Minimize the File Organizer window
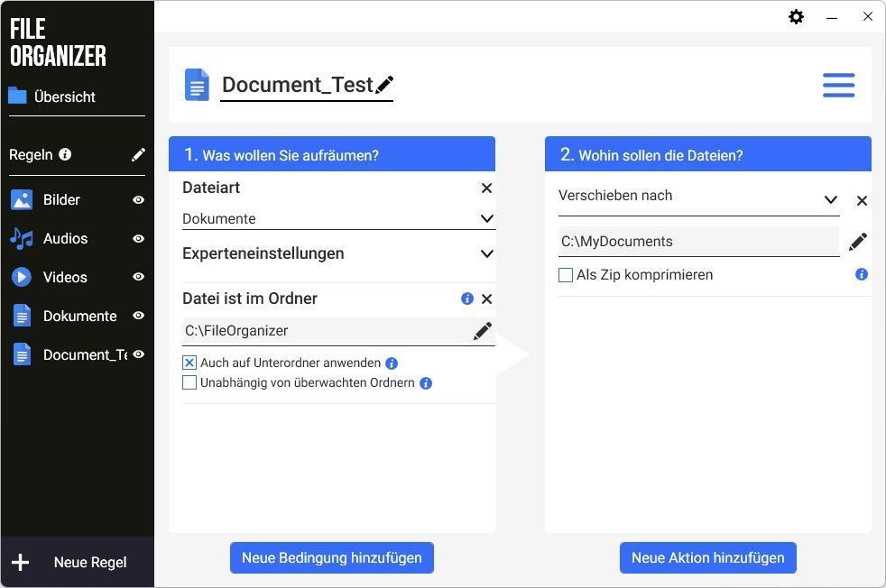 click(x=831, y=17)
